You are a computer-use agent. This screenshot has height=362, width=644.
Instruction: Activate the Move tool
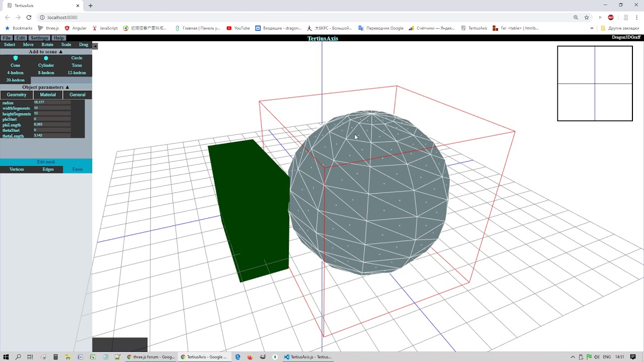point(28,45)
